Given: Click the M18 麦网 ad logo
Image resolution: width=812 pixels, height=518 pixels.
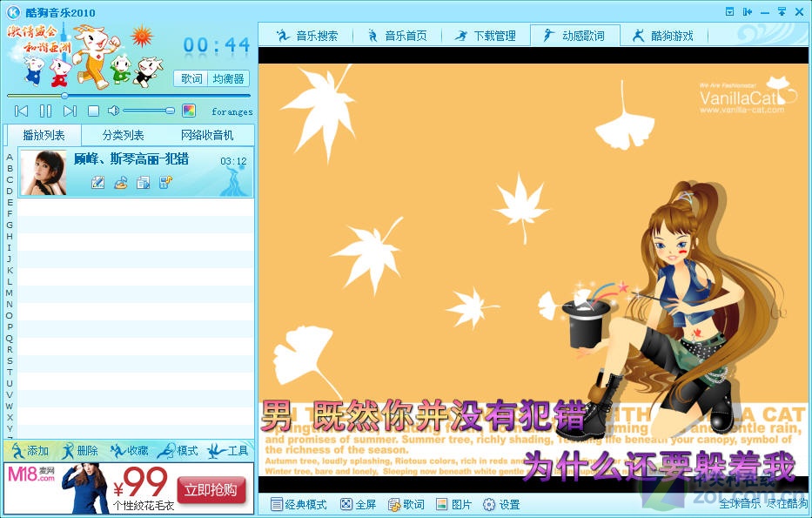Looking at the screenshot, I should click(x=31, y=474).
